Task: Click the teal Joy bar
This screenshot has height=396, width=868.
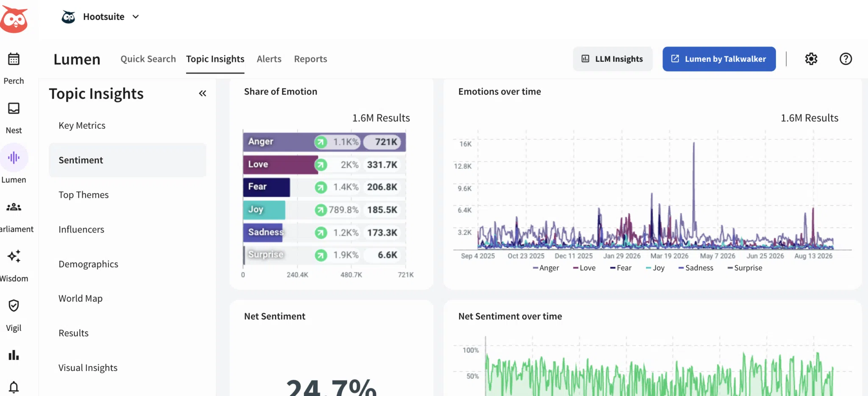Action: click(264, 210)
